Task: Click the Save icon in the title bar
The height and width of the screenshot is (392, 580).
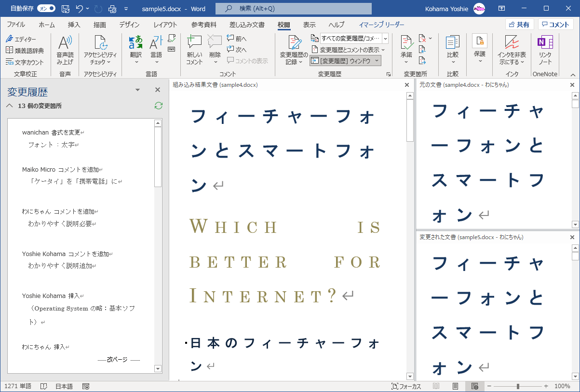Action: [66, 9]
